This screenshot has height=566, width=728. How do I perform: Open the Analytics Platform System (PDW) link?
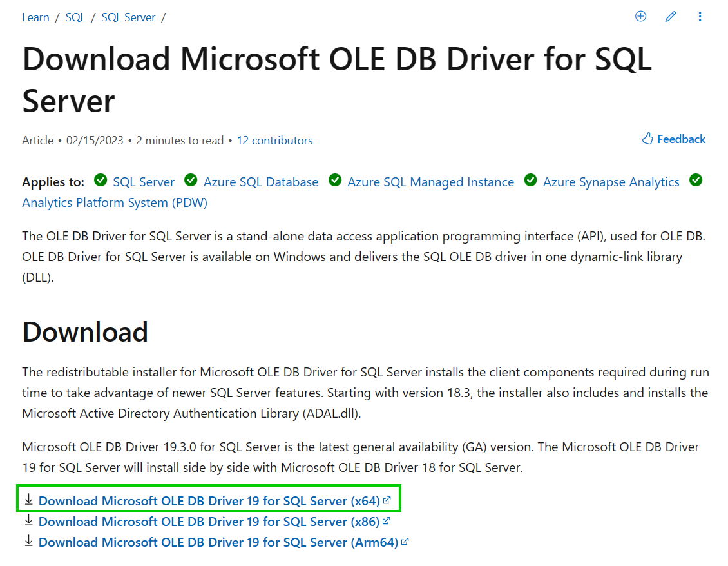coord(115,202)
